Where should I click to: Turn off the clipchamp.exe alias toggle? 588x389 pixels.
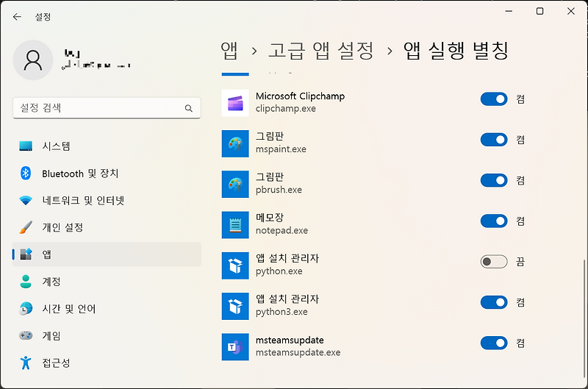coord(494,99)
